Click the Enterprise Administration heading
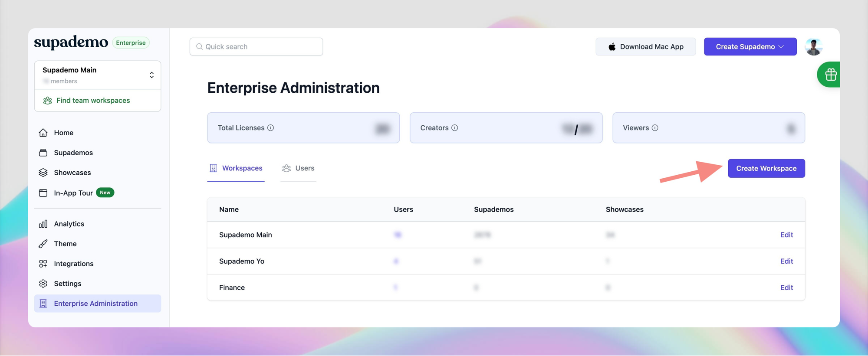Screen dimensions: 868x356 (293, 88)
